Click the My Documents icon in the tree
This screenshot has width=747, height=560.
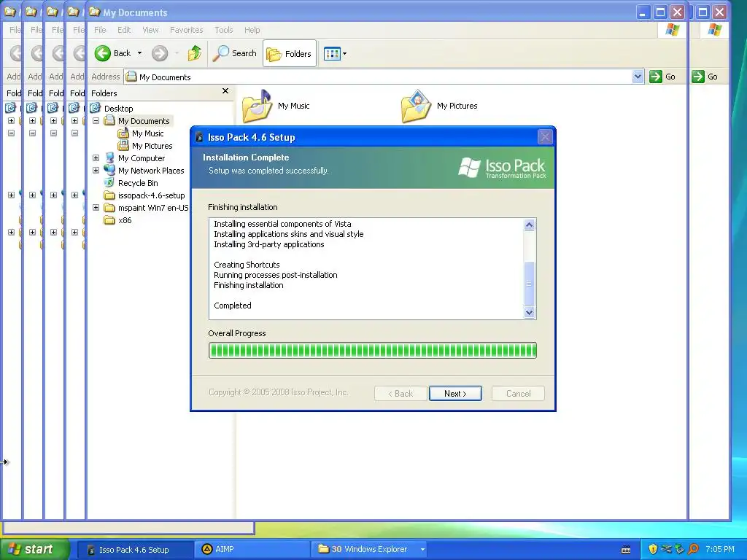109,120
